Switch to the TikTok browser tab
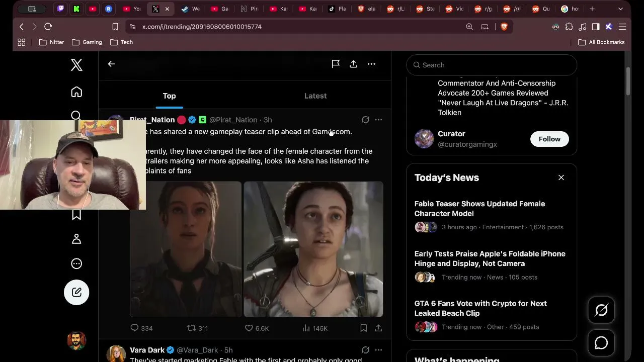The width and height of the screenshot is (644, 362). pyautogui.click(x=337, y=9)
